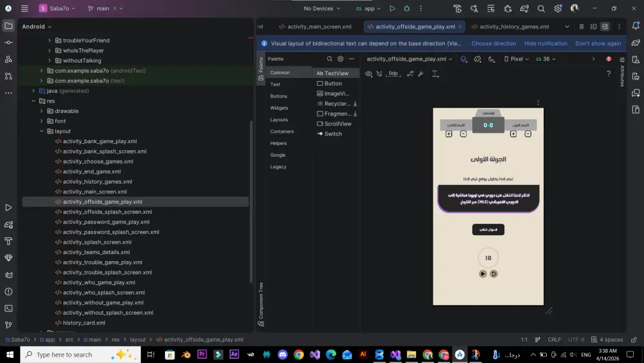Open Guidelines icon in design toolbar

(x=435, y=74)
